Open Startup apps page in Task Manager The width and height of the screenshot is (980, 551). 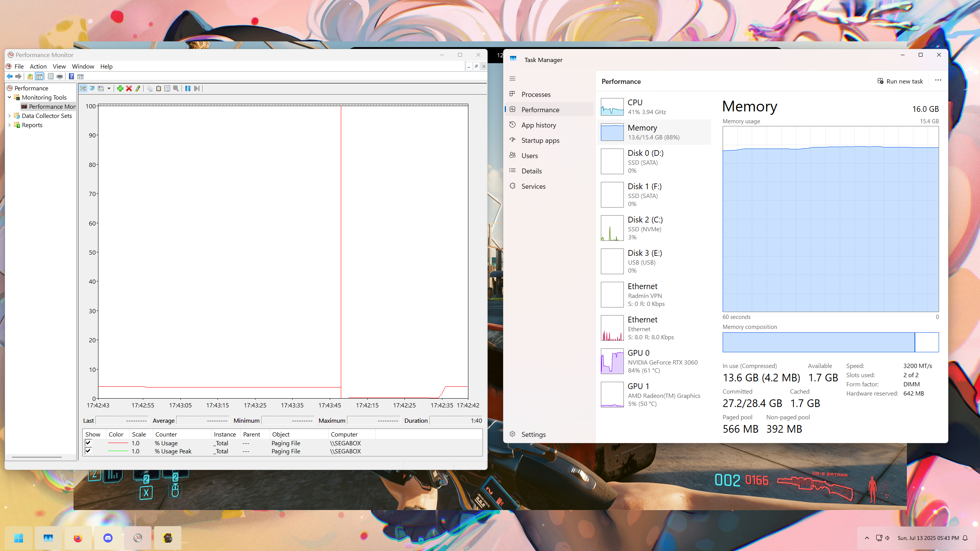(549, 140)
